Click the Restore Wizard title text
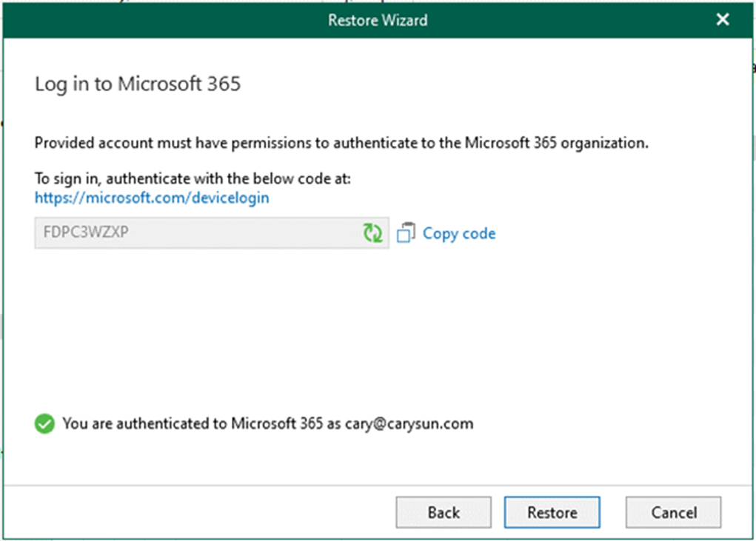The height and width of the screenshot is (541, 756). point(378,20)
